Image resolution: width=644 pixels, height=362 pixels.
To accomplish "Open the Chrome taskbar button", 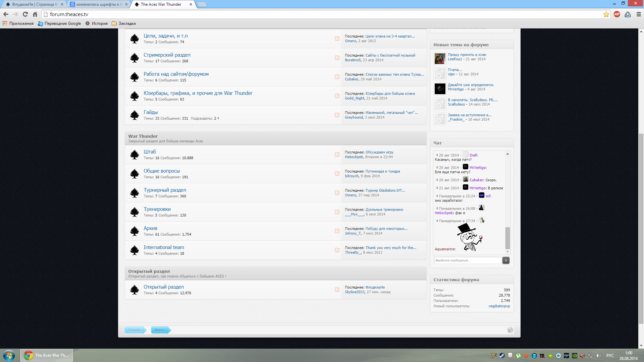I will (47, 355).
